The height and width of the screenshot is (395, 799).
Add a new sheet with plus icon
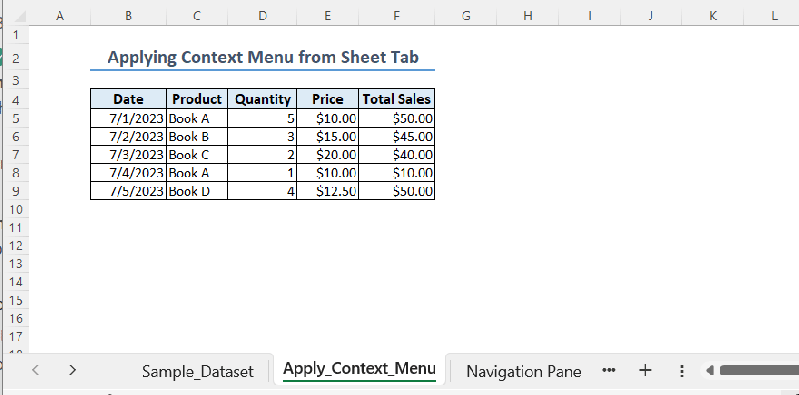pos(645,371)
